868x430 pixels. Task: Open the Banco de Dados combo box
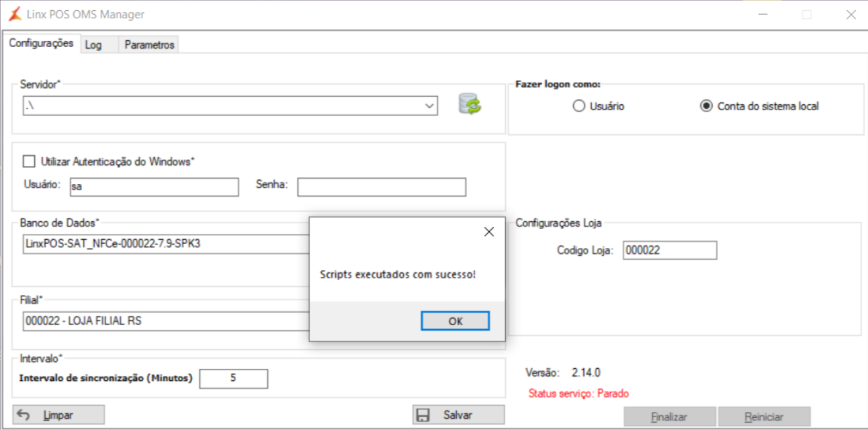click(166, 244)
